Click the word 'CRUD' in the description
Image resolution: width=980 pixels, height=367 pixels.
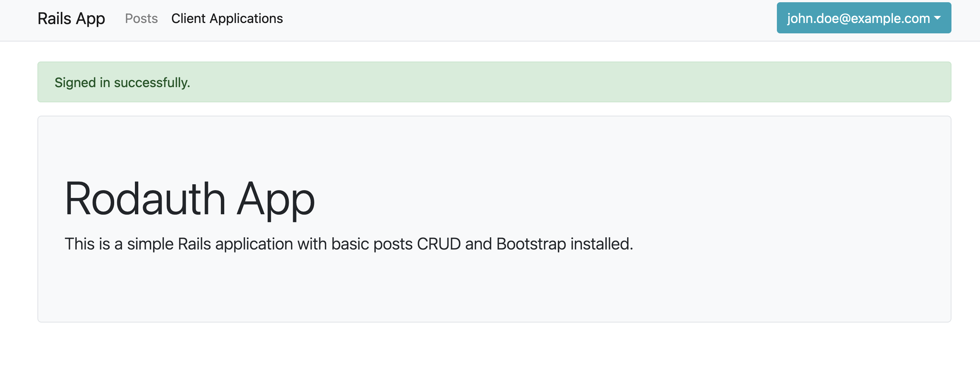438,244
